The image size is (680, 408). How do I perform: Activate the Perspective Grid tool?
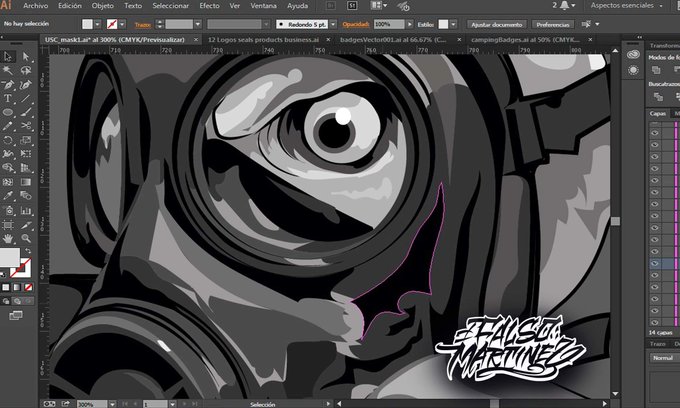(26, 167)
